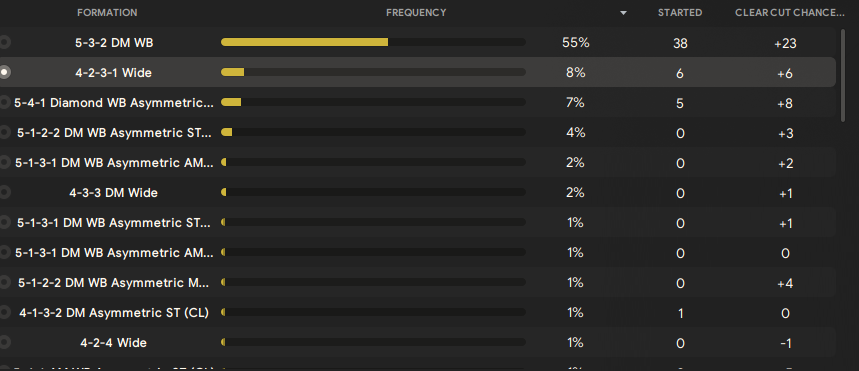
Task: Select the 4-3-3 DM Wide radio button
Action: click(x=4, y=192)
